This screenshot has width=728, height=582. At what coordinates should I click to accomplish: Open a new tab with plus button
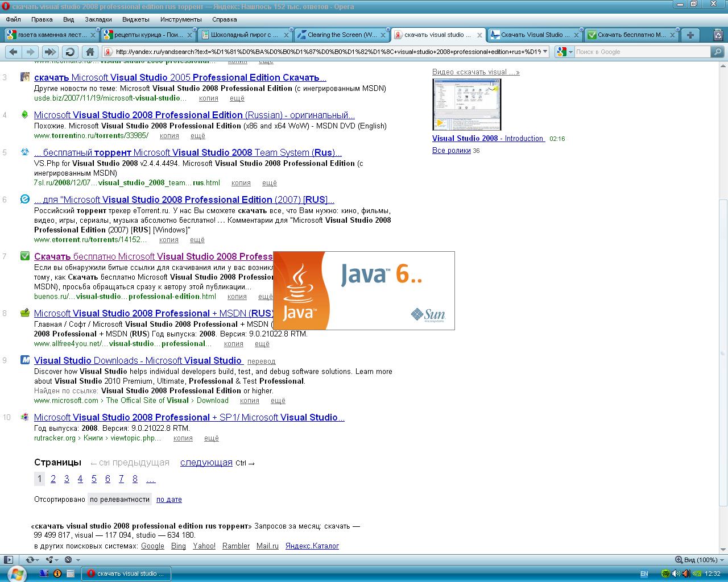[x=690, y=35]
